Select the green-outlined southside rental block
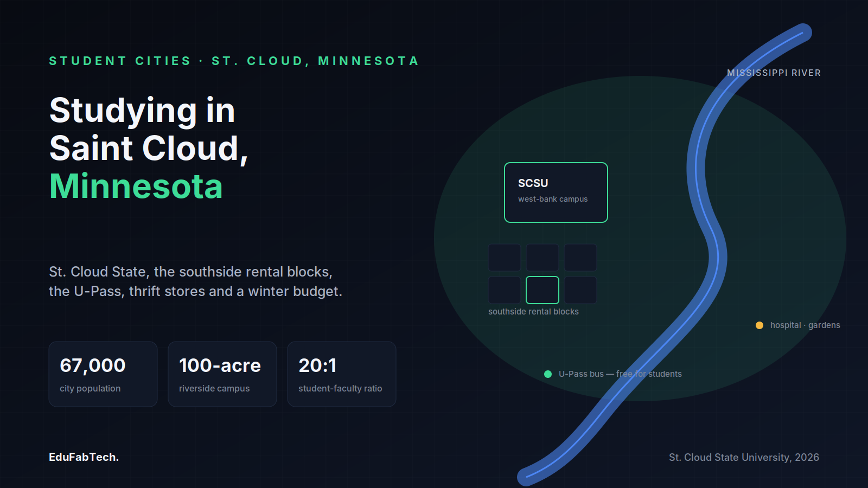Viewport: 868px width, 488px height. [x=542, y=290]
